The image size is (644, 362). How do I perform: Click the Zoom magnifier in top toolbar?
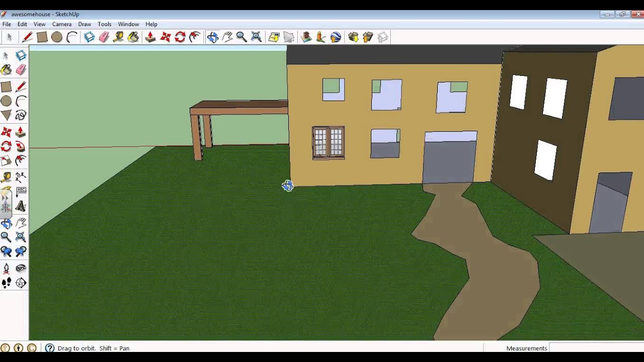[x=242, y=37]
